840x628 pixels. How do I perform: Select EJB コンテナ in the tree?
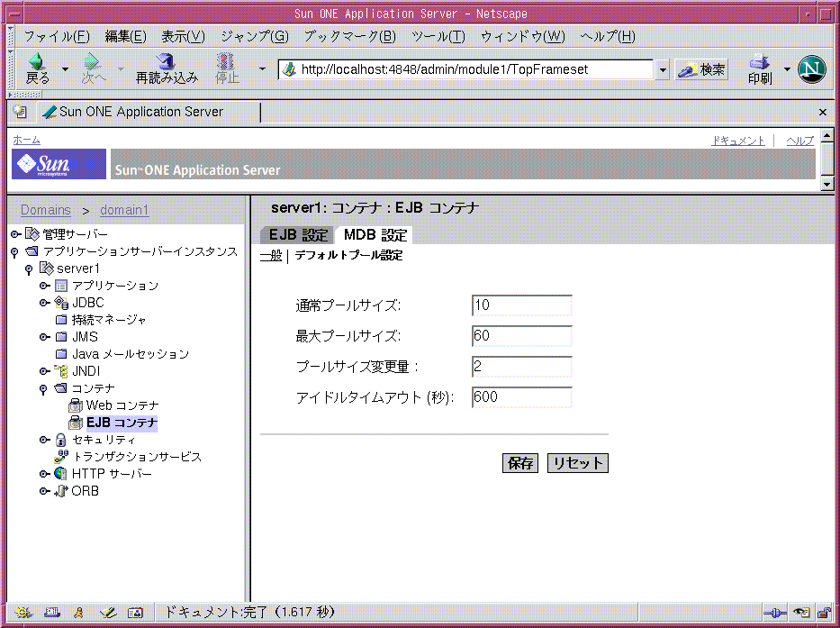point(122,423)
